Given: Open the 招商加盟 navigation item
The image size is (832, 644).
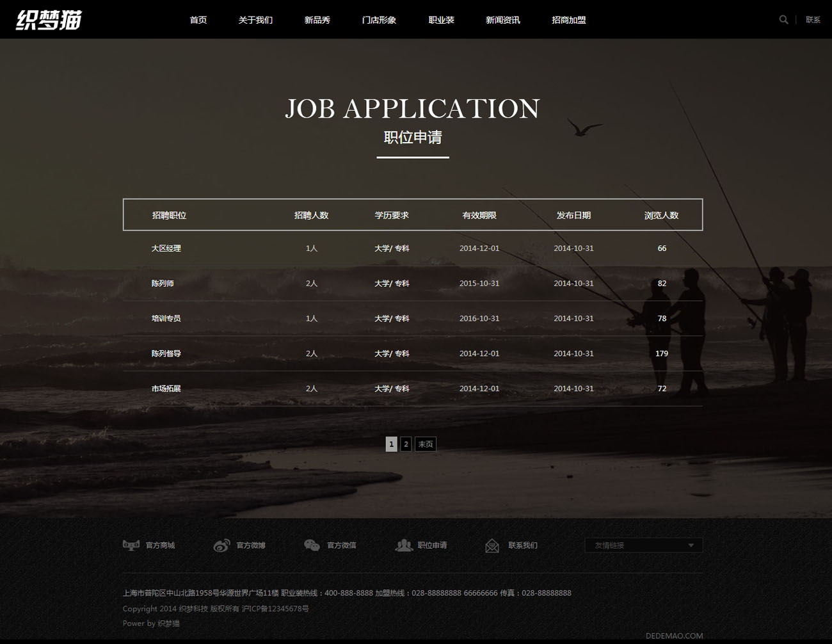Looking at the screenshot, I should (568, 20).
